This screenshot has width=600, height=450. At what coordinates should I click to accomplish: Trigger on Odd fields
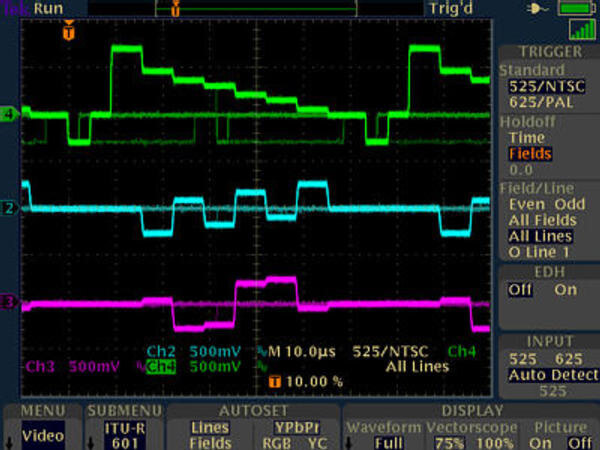pyautogui.click(x=569, y=204)
